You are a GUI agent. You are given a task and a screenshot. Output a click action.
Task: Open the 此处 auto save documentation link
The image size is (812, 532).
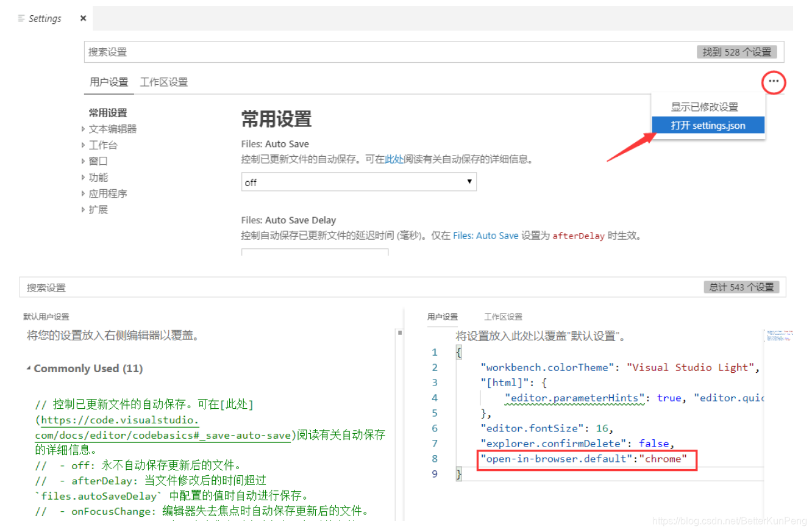(394, 159)
